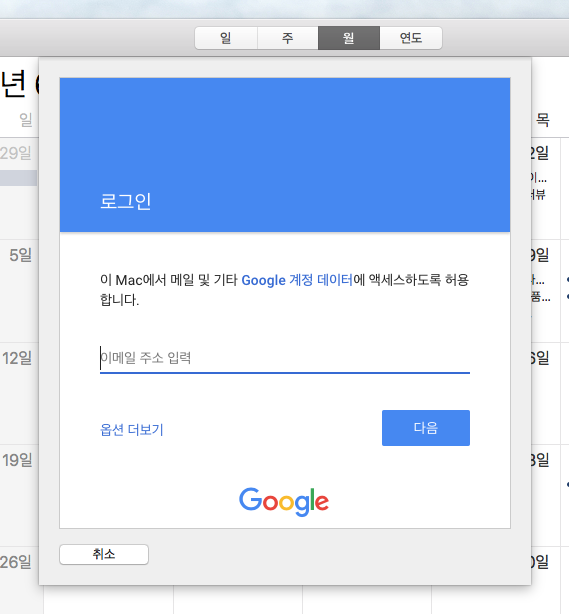Click the blue 다음 (Next) button

coord(426,428)
